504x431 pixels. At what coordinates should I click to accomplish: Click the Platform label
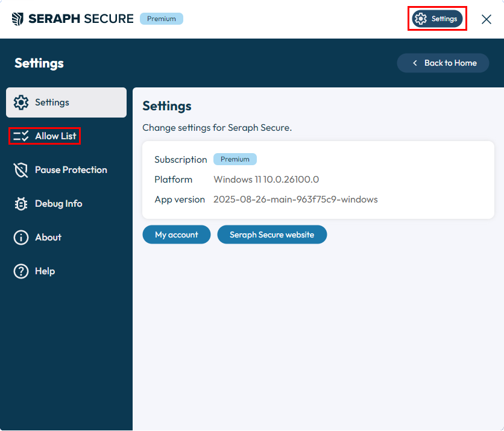coord(173,180)
